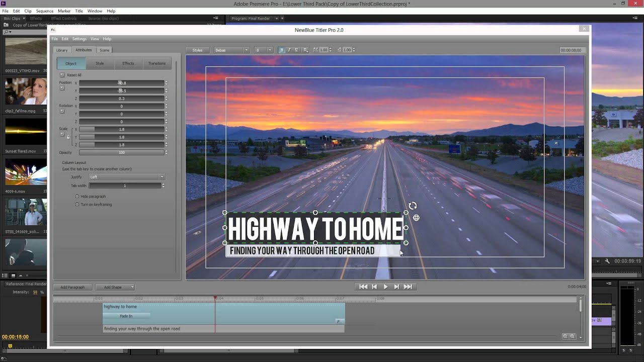The image size is (644, 362).
Task: Select the Object attributes tab
Action: click(71, 63)
